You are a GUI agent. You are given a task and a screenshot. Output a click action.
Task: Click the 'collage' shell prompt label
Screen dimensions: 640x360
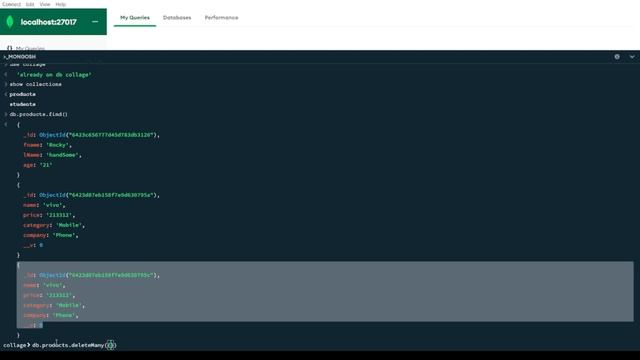click(x=15, y=345)
